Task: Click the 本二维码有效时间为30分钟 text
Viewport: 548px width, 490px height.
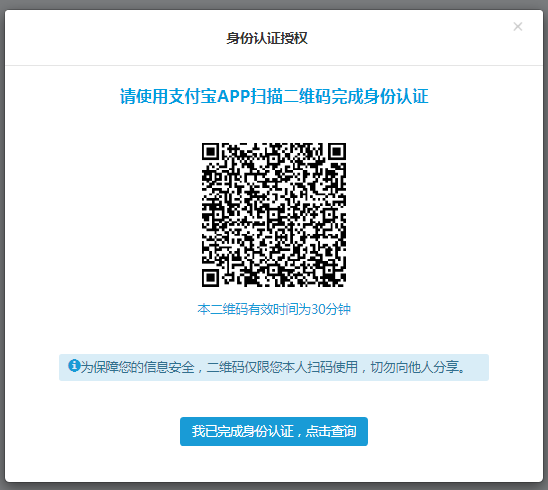Action: 274,309
